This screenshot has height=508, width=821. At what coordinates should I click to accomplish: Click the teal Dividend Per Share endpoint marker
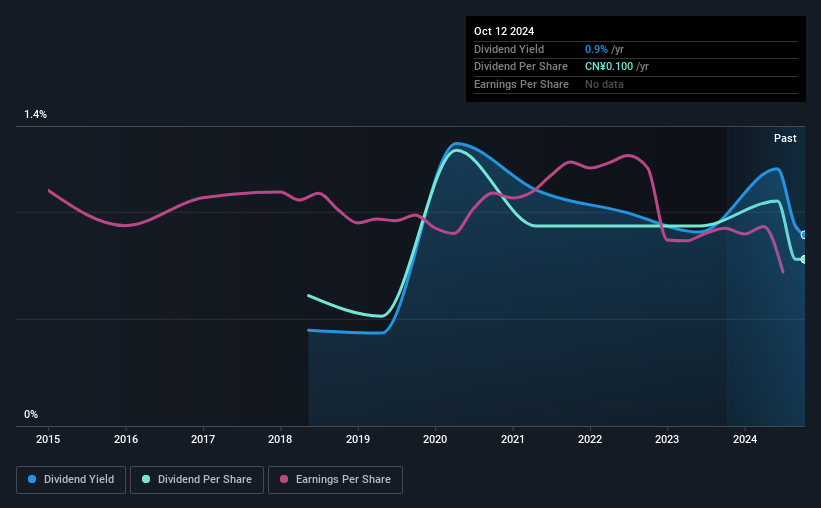coord(803,259)
